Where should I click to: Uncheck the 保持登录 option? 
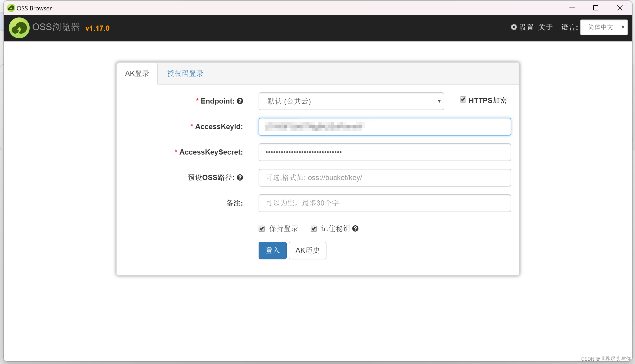pyautogui.click(x=261, y=229)
